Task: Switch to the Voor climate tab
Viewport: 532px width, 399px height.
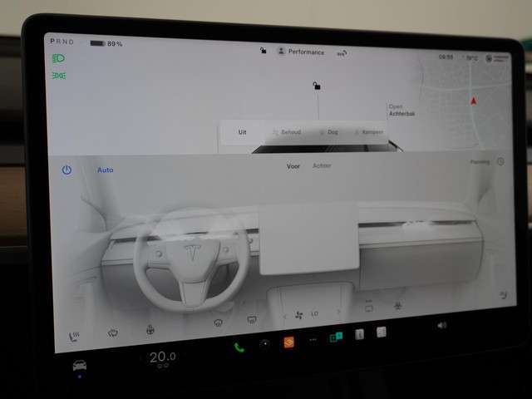Action: (293, 166)
